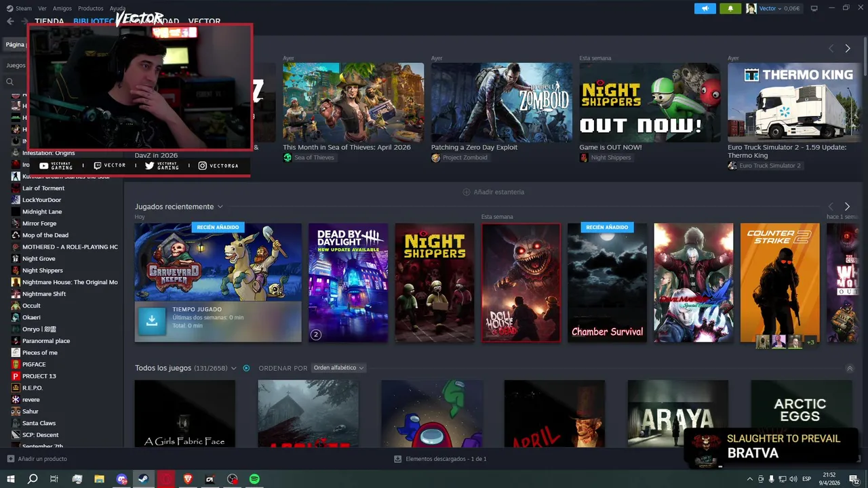Click Añadir estantería button
This screenshot has width=868, height=488.
(493, 192)
